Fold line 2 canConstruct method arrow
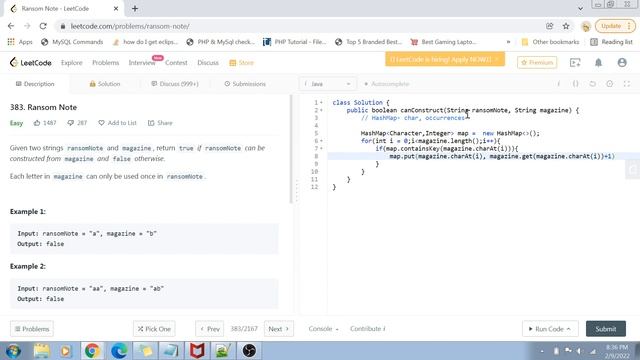 pyautogui.click(x=321, y=110)
